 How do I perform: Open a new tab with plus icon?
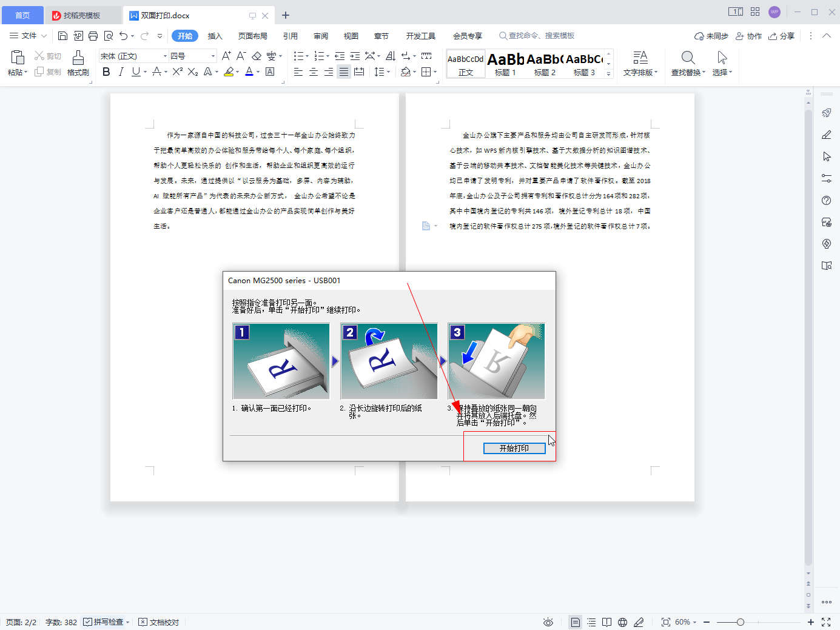point(286,15)
